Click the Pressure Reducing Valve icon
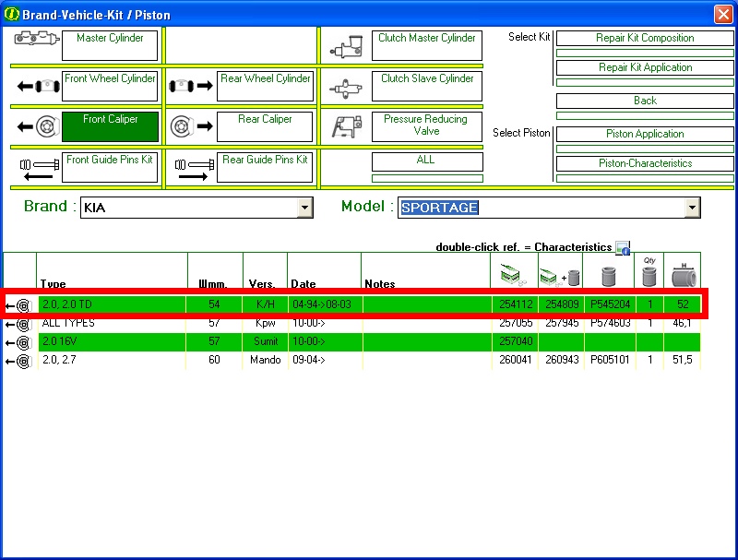This screenshot has width=738, height=560. pyautogui.click(x=346, y=126)
